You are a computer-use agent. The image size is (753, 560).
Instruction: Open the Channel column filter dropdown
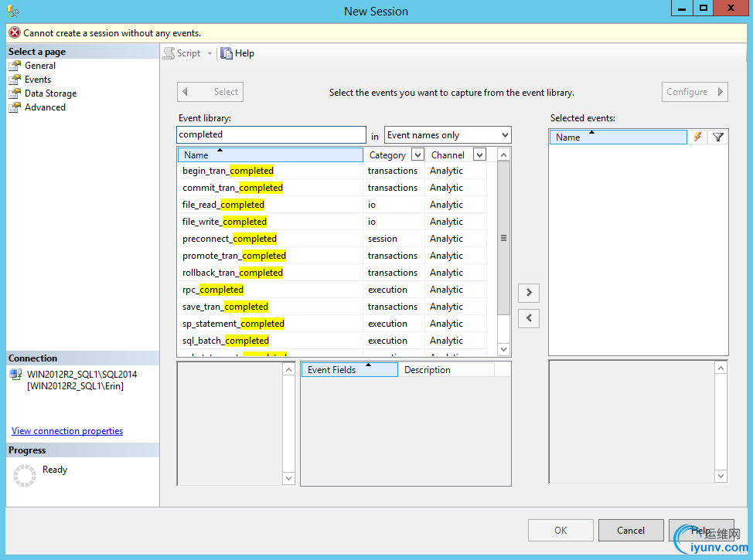[x=480, y=154]
